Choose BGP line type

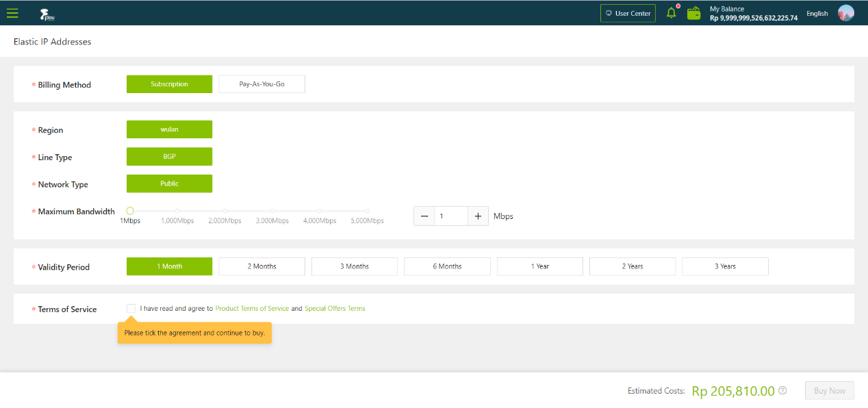(169, 156)
